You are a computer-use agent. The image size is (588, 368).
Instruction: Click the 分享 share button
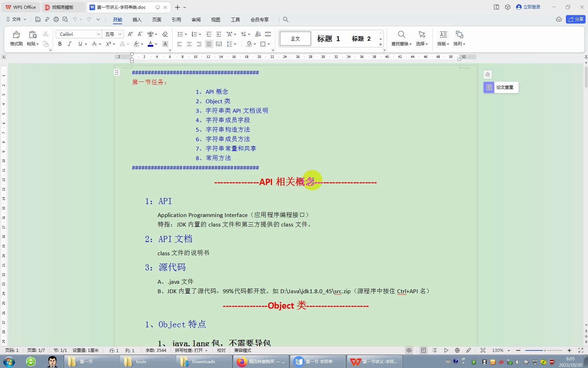pyautogui.click(x=575, y=19)
